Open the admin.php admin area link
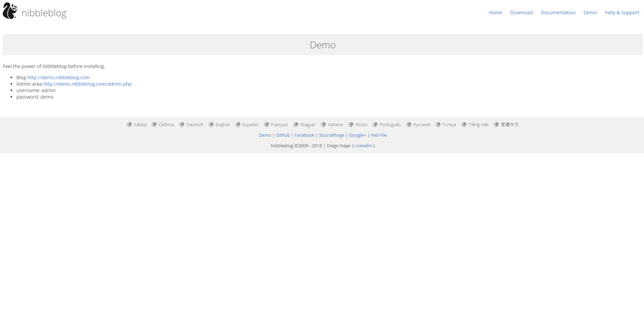The width and height of the screenshot is (644, 319). (x=87, y=84)
